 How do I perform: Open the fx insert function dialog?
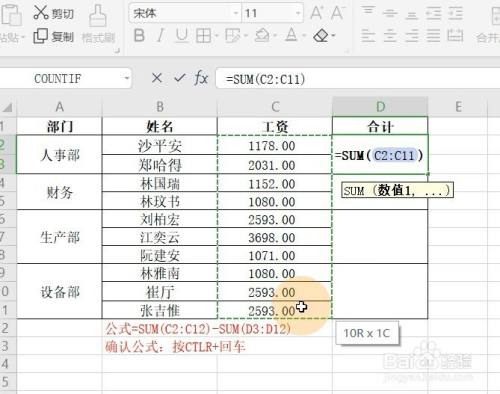201,78
